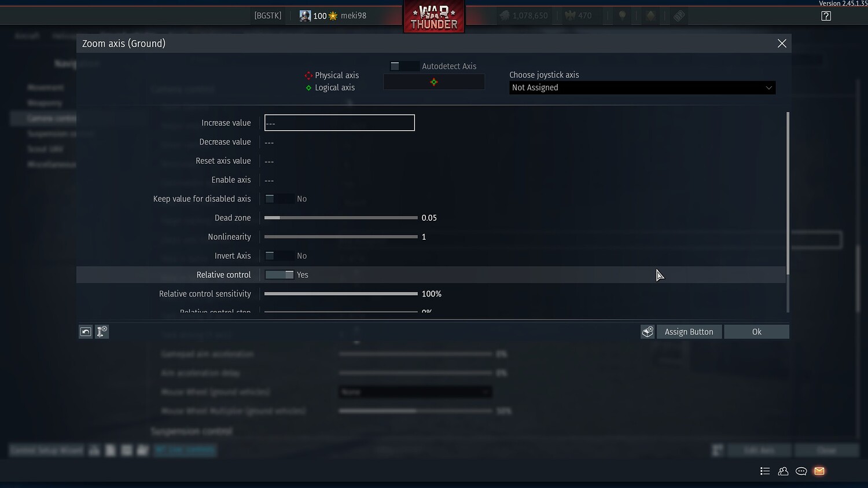Open the Choose joystick axis dropdown

coord(642,87)
